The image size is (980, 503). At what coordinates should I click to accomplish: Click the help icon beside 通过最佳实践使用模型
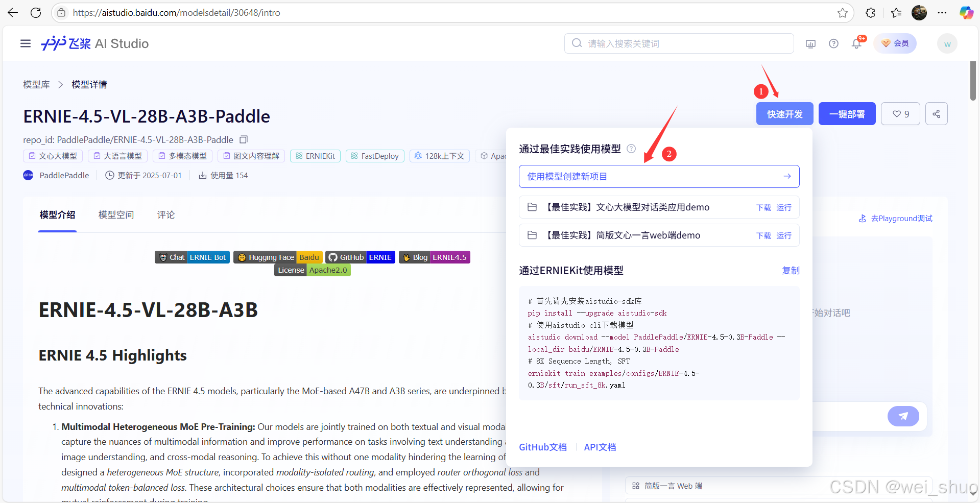coord(631,149)
